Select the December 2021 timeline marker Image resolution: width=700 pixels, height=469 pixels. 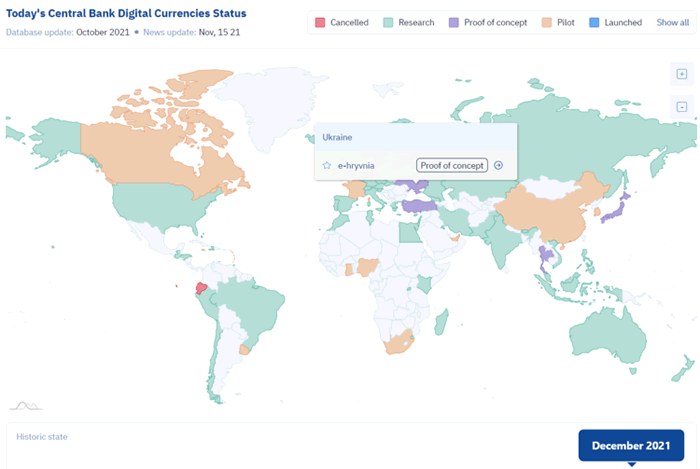[631, 445]
